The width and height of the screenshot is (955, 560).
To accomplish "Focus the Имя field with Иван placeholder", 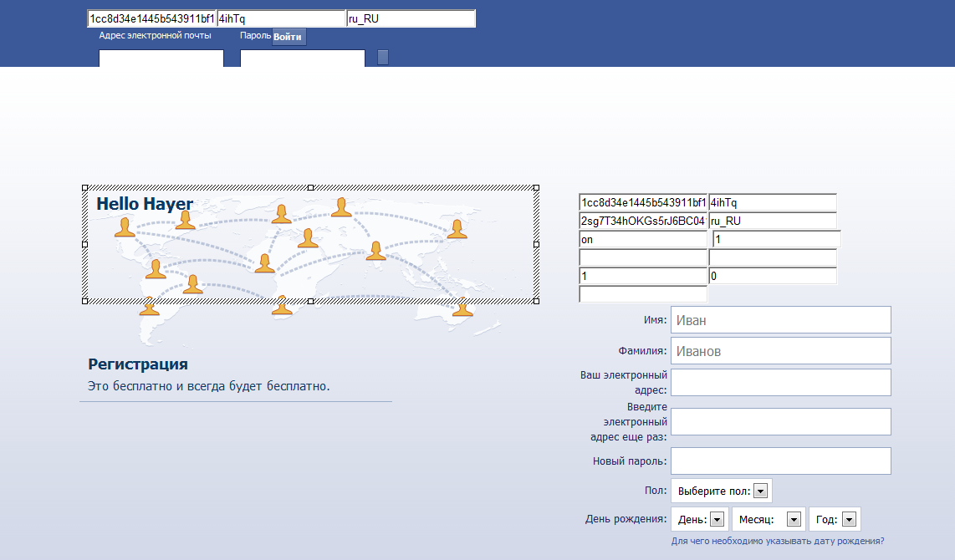I will (781, 320).
